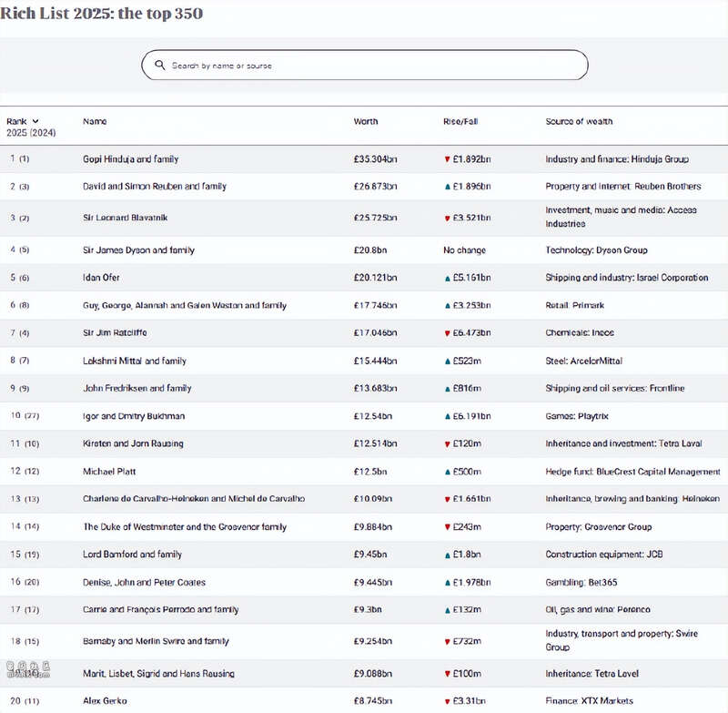Select 'Steel: ArcelorMittal' source
The width and height of the screenshot is (728, 713).
click(583, 361)
